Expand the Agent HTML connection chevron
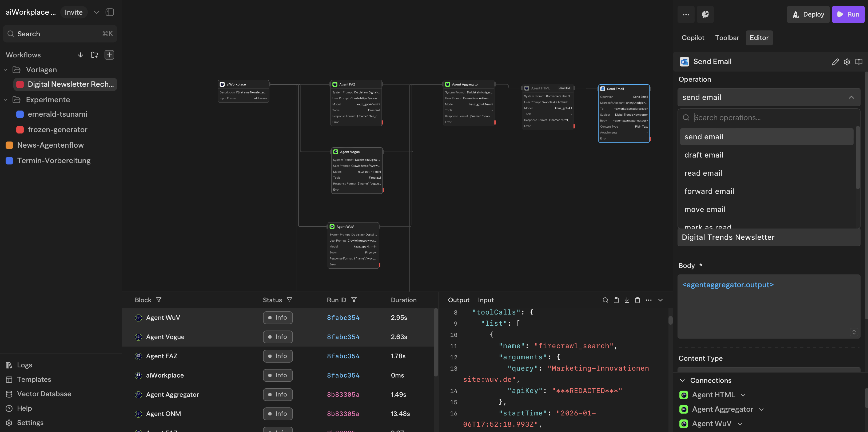 coord(743,395)
